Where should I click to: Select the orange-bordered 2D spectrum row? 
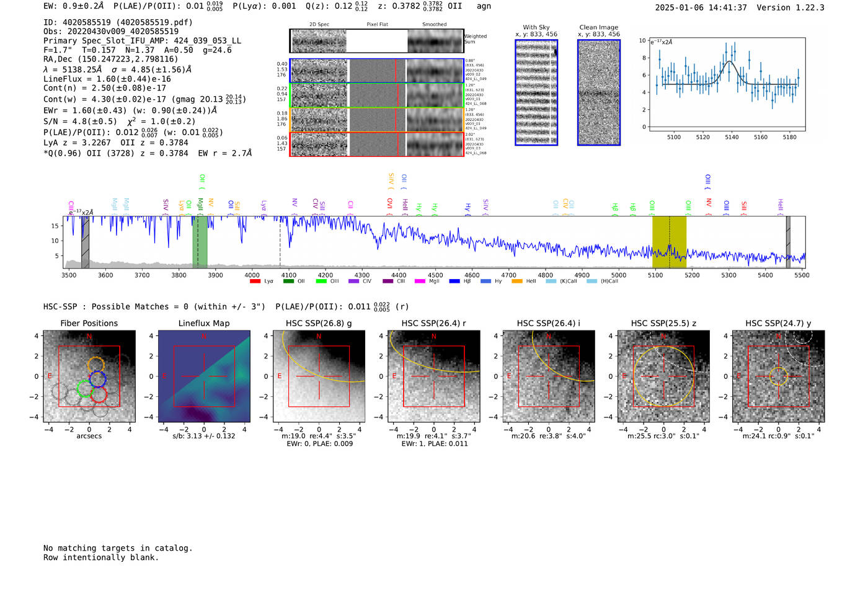tap(376, 120)
